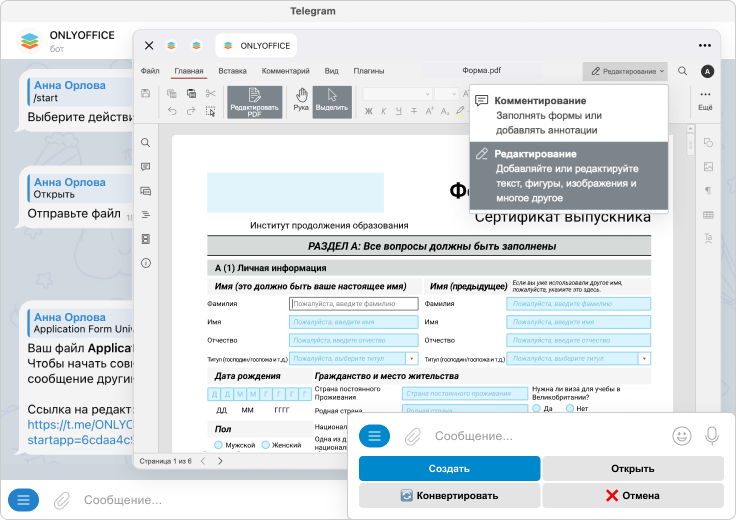Image resolution: width=736 pixels, height=520 pixels.
Task: Open paragraph settings in right sidebar
Action: coord(708,191)
